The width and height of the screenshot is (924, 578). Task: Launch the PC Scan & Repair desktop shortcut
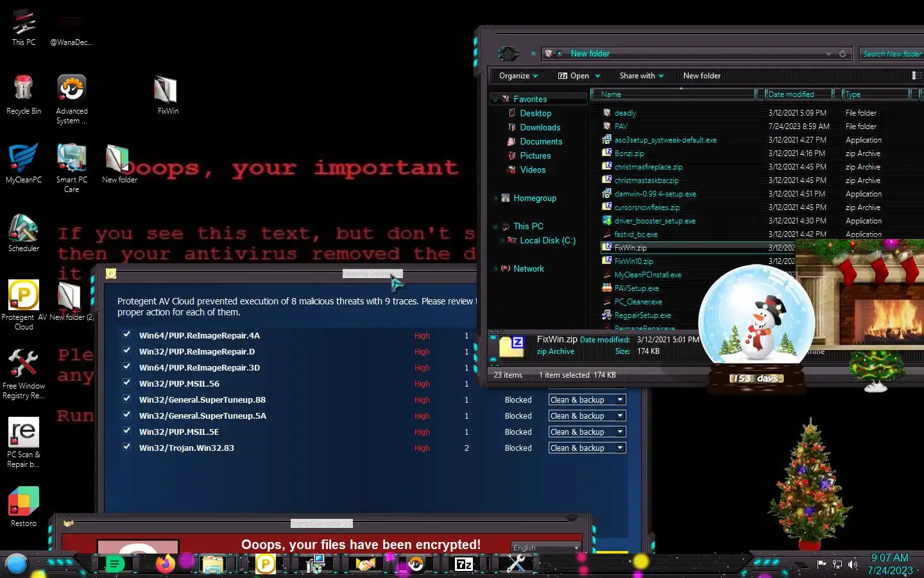[24, 442]
